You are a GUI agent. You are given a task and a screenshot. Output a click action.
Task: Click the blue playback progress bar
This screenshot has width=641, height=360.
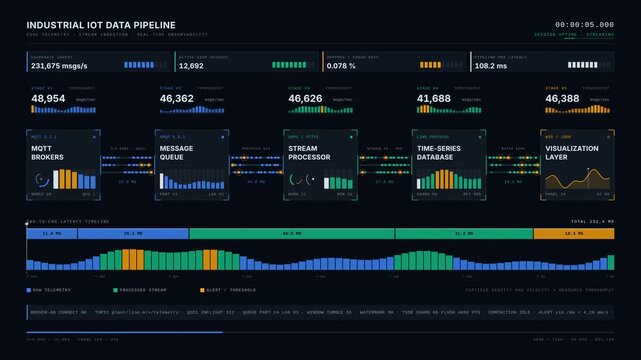[125, 332]
